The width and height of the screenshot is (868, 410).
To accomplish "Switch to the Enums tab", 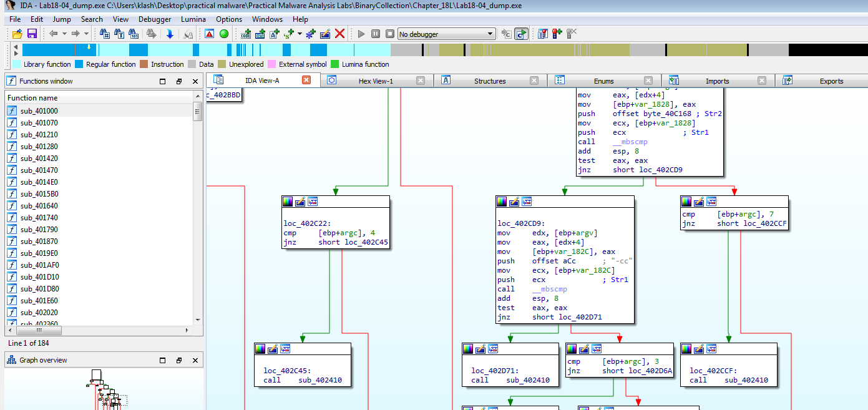I will coord(603,81).
